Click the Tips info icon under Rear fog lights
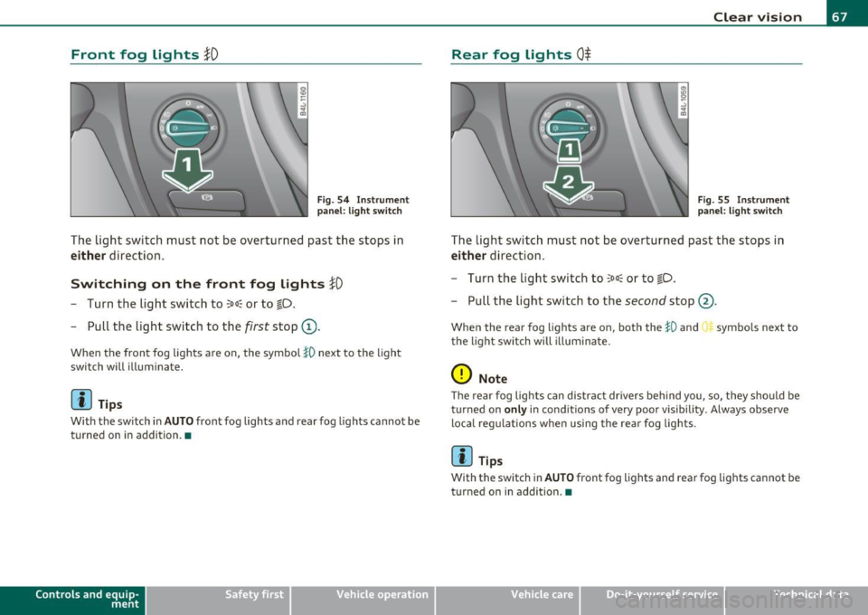 point(462,456)
